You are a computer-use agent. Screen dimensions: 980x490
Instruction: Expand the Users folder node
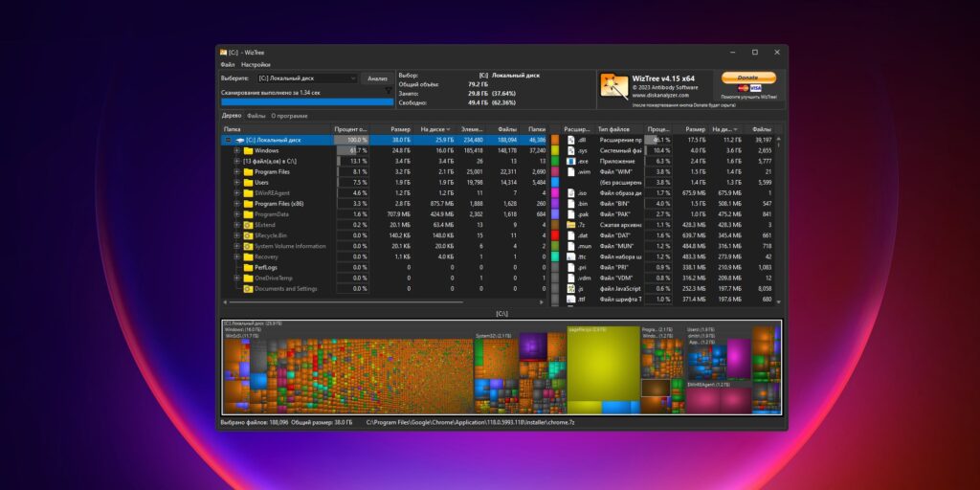click(x=237, y=183)
